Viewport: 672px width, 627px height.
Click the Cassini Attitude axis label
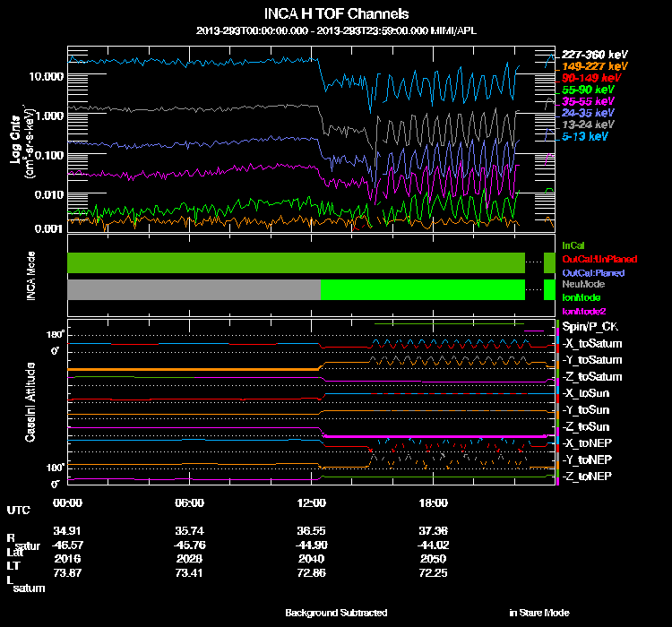[31, 403]
